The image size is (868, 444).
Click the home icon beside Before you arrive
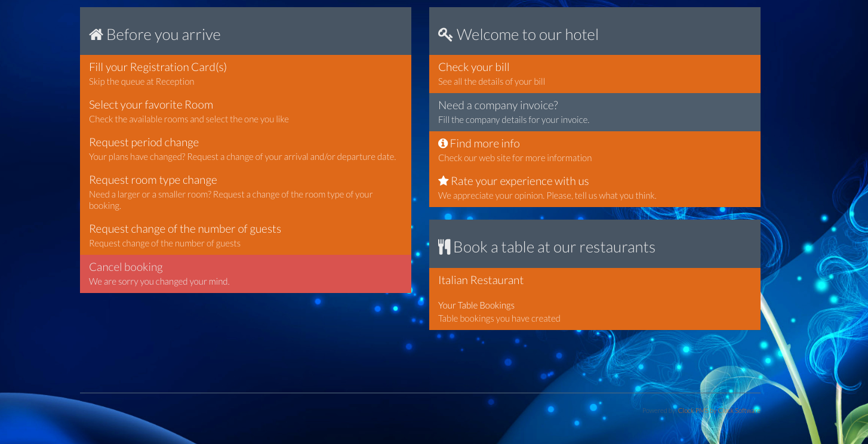96,35
